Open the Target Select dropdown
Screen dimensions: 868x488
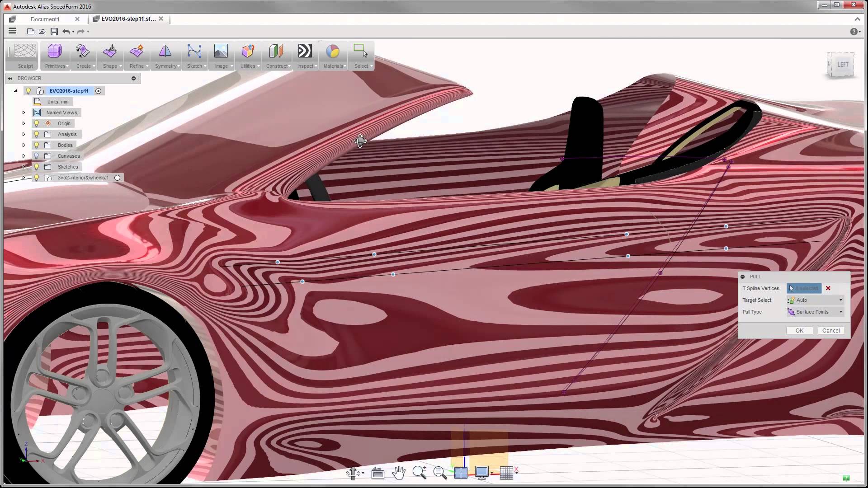coord(815,300)
